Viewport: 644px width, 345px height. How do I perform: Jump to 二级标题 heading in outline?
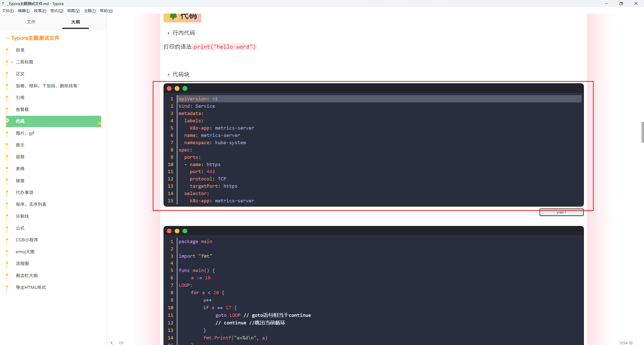(x=25, y=62)
